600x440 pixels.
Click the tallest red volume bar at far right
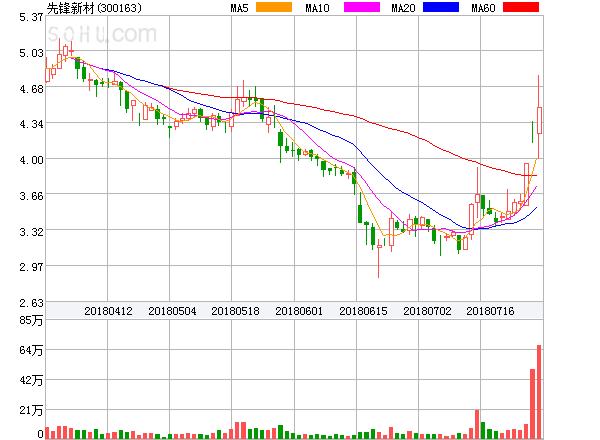click(x=539, y=392)
